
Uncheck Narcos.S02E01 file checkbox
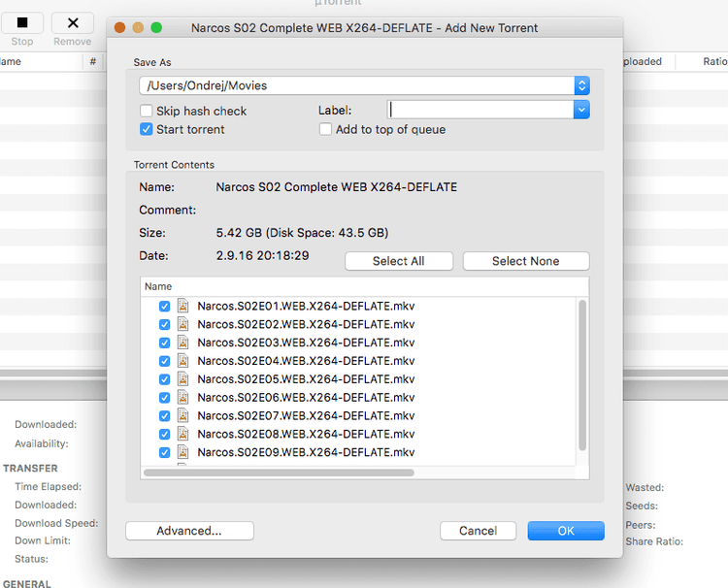pyautogui.click(x=164, y=307)
